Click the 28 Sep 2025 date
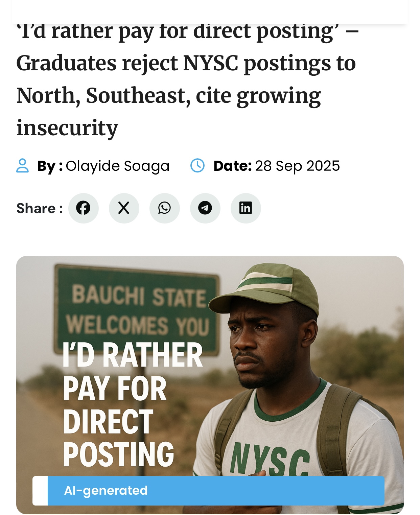 pyautogui.click(x=297, y=166)
